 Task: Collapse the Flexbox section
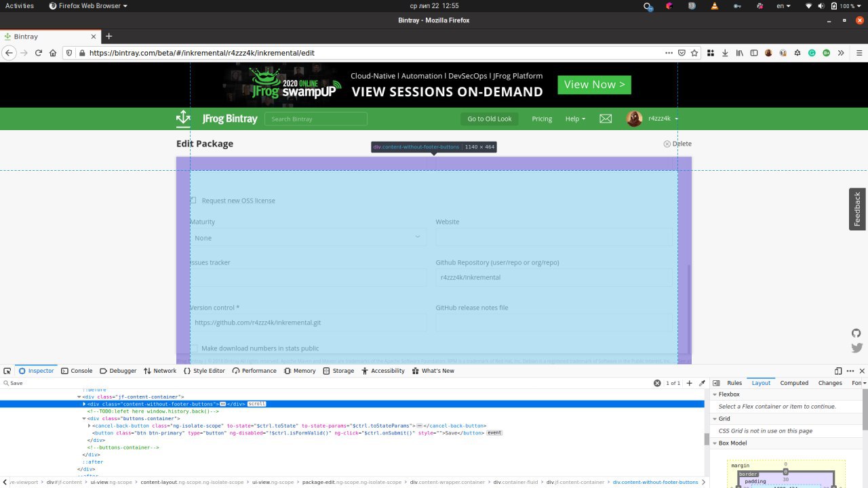[715, 394]
